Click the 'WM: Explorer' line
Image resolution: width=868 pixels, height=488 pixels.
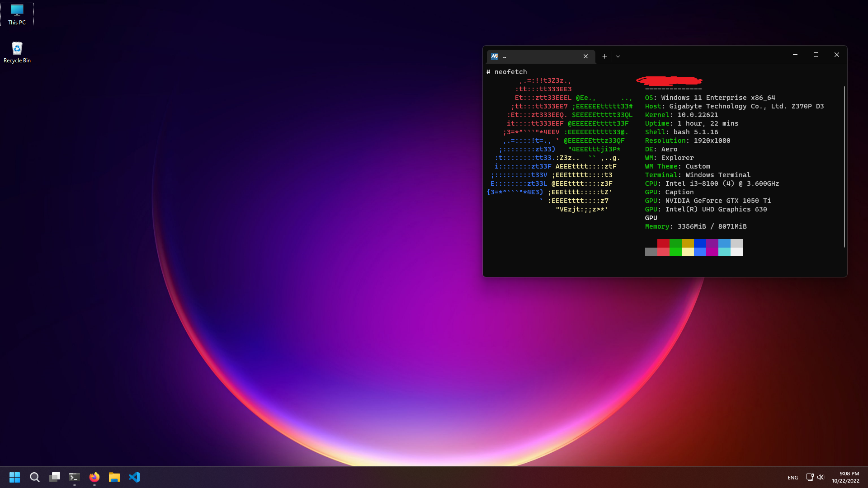669,158
